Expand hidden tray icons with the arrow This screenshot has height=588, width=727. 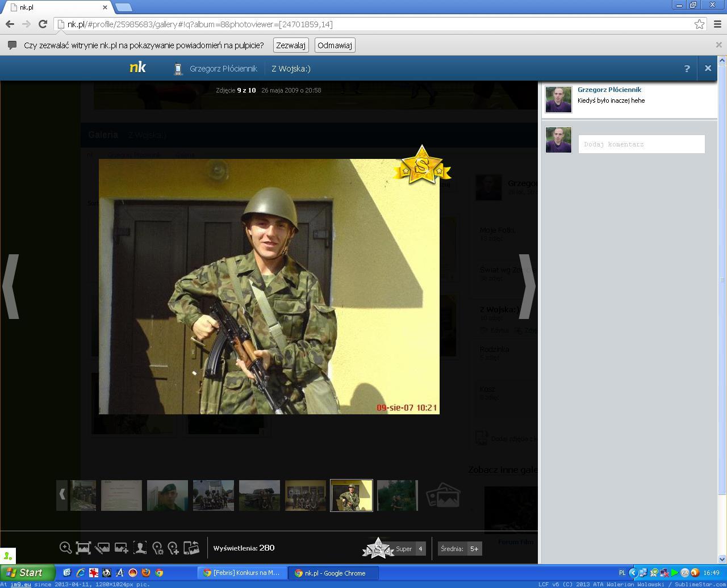click(633, 573)
